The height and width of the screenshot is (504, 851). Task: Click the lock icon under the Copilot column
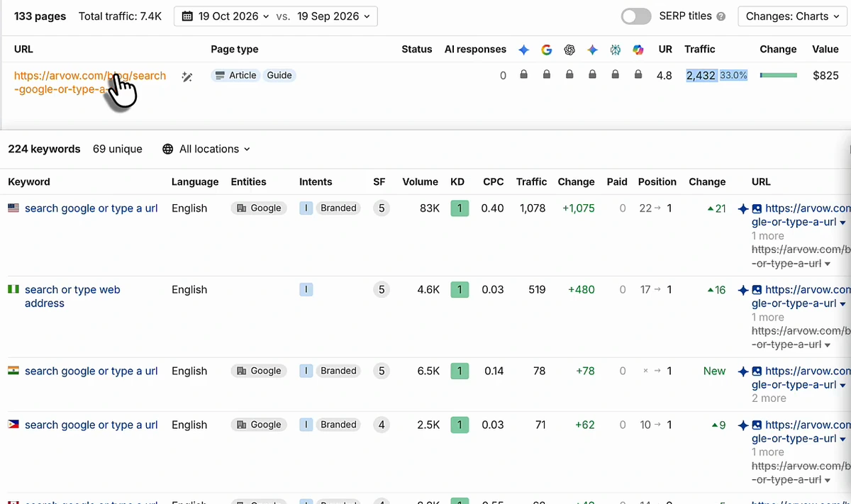(638, 74)
